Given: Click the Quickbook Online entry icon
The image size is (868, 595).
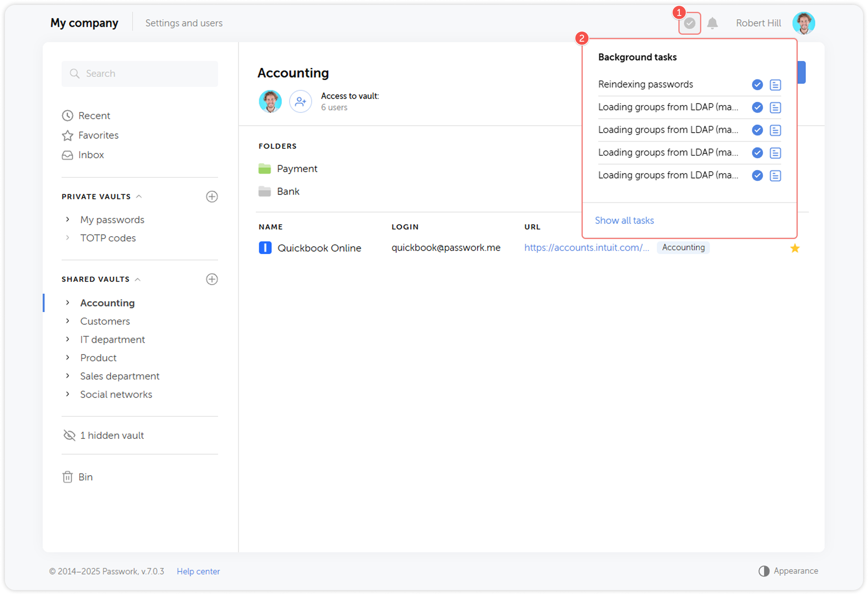Looking at the screenshot, I should pyautogui.click(x=265, y=248).
